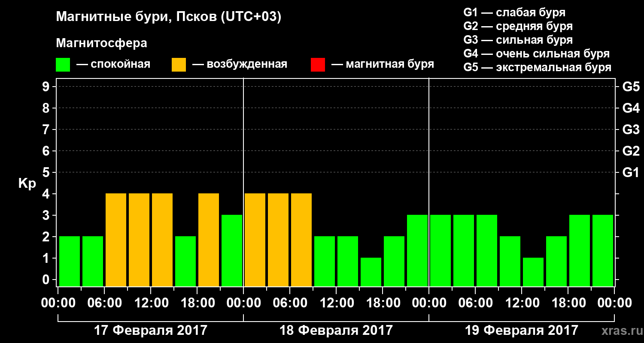Screen dimensions: 644x343
Task: Select the 'G4 — очень сильная буря' legend line
Action: click(x=536, y=54)
